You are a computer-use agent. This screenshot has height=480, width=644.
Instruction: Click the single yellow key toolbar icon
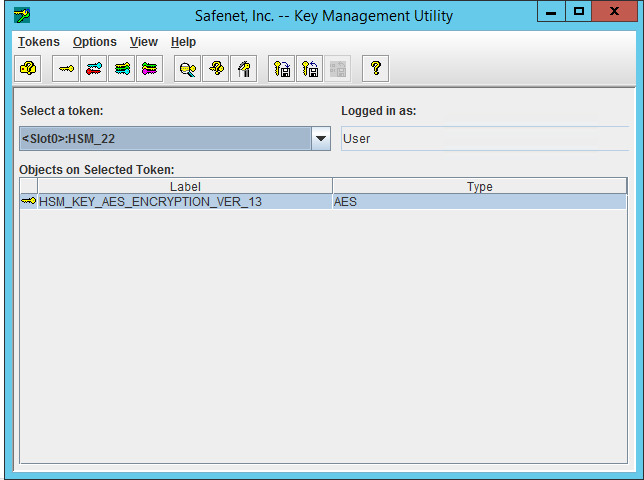[x=66, y=69]
